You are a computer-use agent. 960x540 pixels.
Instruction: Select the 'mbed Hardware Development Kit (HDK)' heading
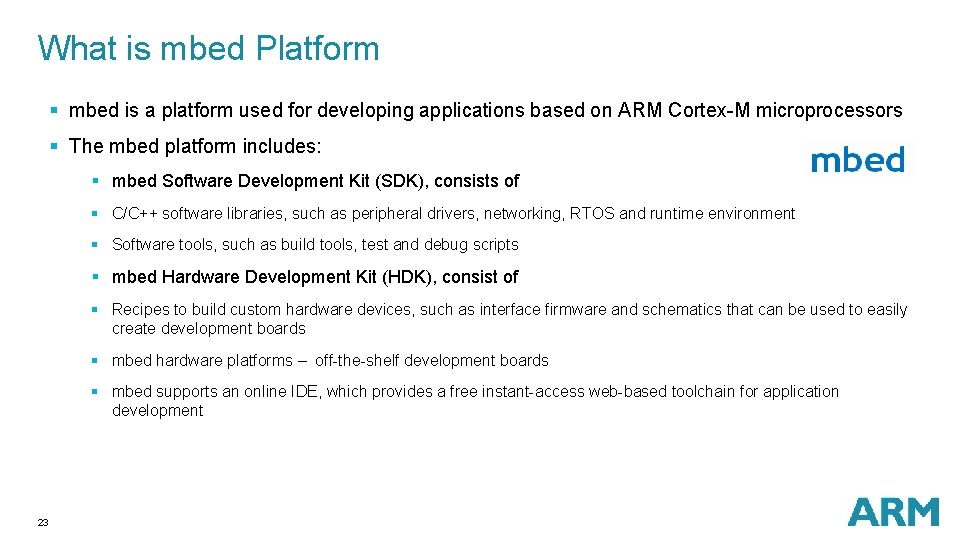[x=315, y=277]
